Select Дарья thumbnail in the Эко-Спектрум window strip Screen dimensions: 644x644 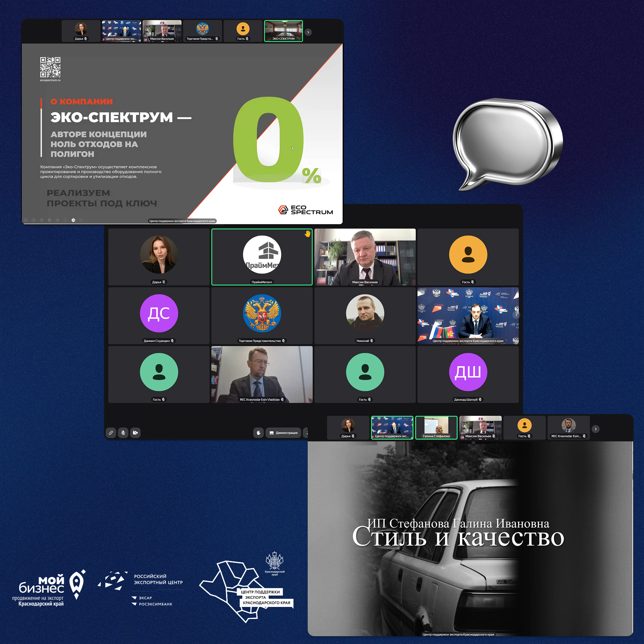pos(81,31)
